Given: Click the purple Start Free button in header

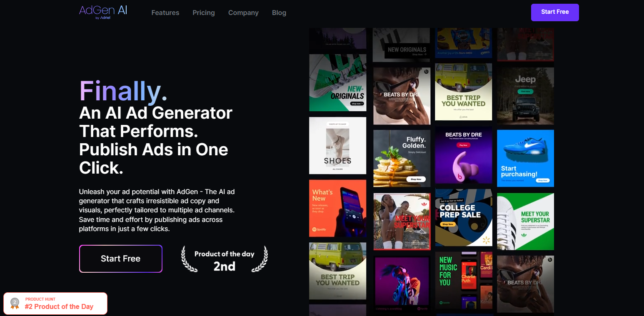Looking at the screenshot, I should coord(555,12).
